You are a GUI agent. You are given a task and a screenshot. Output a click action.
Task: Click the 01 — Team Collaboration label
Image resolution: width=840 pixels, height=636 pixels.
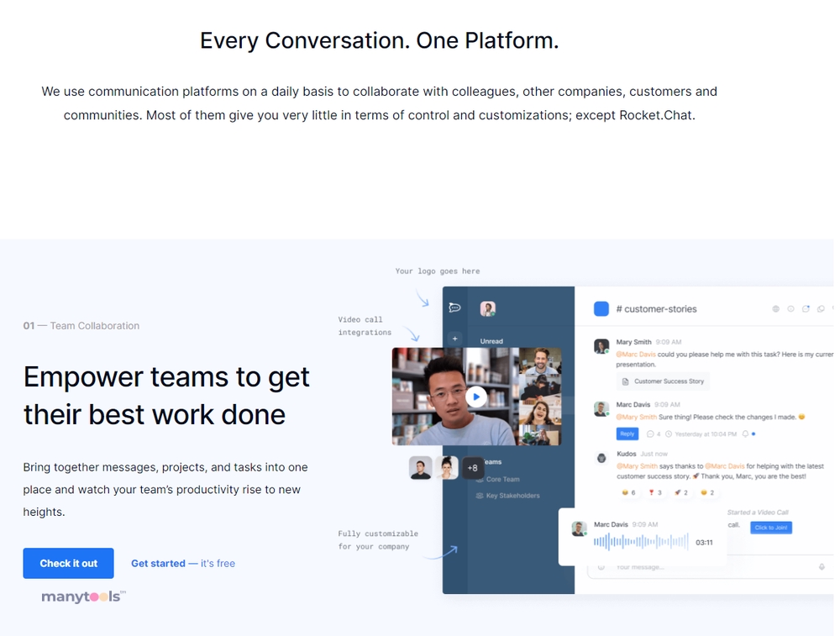(x=81, y=326)
